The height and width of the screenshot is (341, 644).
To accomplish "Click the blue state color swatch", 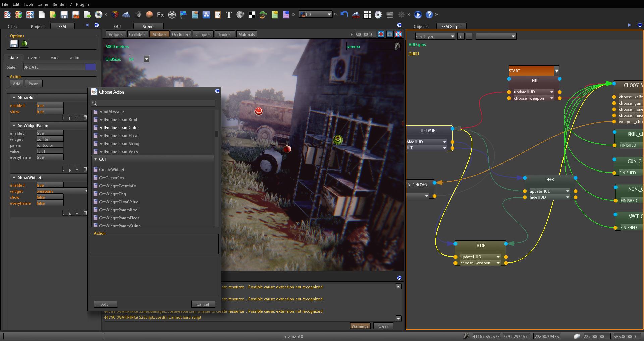I will point(90,67).
